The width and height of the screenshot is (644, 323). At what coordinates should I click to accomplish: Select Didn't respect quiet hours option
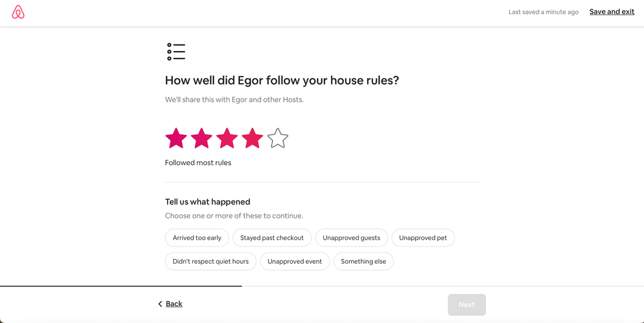(210, 261)
